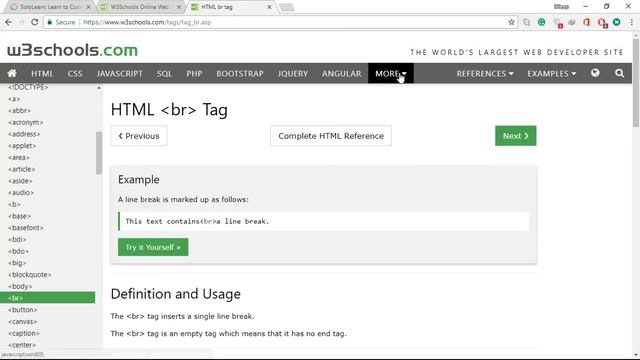Click the browser back arrow

(x=9, y=22)
